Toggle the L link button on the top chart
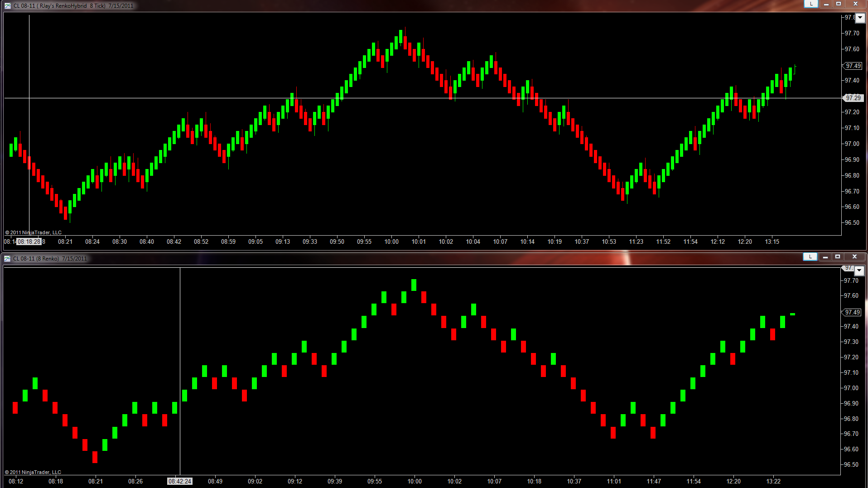The height and width of the screenshot is (488, 868). coord(811,4)
